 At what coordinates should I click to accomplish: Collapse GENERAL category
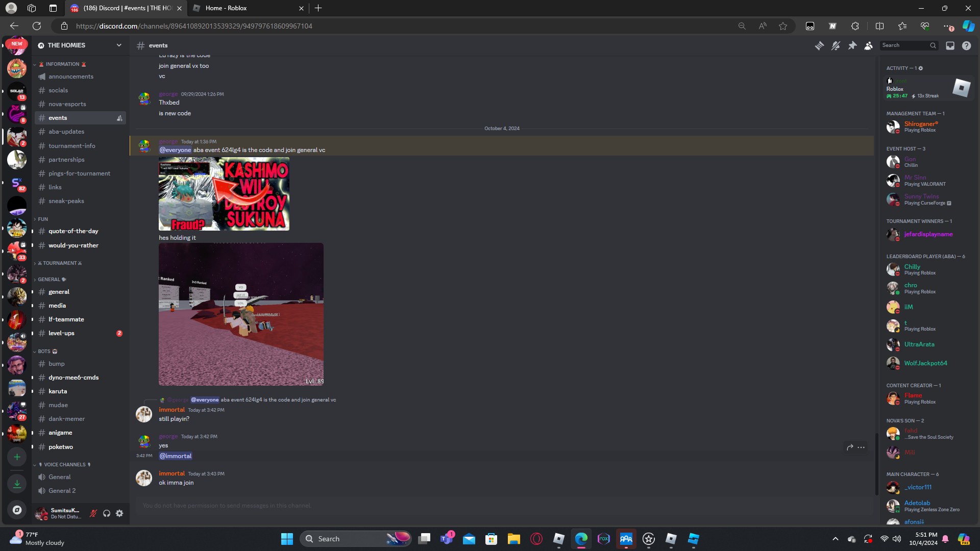pos(50,280)
